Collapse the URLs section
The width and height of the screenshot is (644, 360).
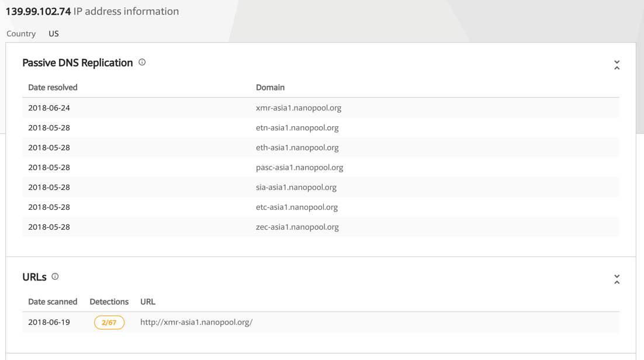click(x=617, y=279)
